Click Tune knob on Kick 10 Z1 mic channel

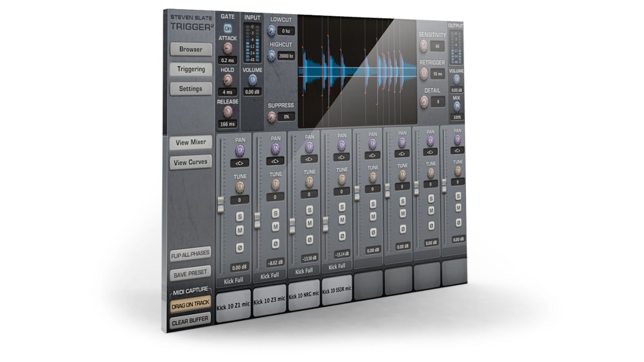(240, 187)
